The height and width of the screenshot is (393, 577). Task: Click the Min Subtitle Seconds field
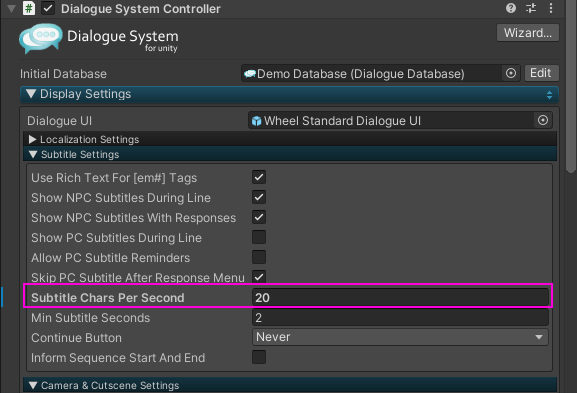[400, 317]
